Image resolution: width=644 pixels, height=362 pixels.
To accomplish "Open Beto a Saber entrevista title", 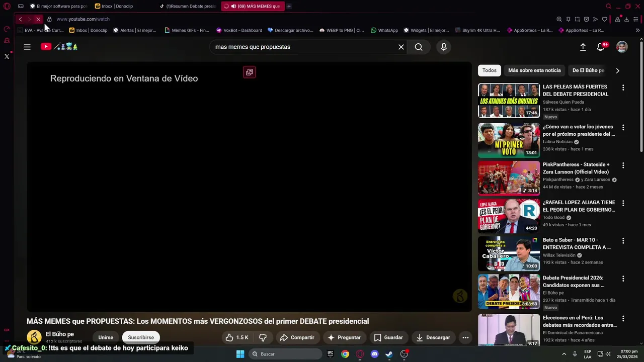I will (577, 243).
